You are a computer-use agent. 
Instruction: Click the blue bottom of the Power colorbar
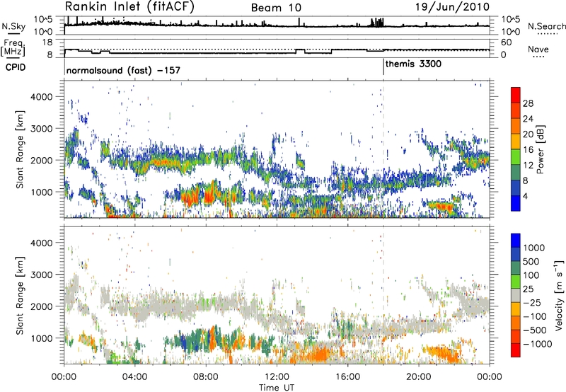(x=516, y=203)
